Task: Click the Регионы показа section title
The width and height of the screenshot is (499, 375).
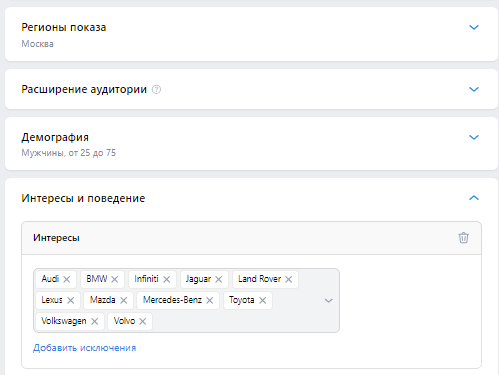Action: click(x=64, y=27)
